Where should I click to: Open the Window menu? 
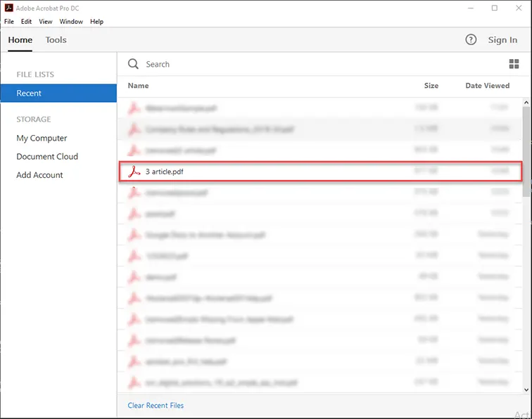coord(71,22)
